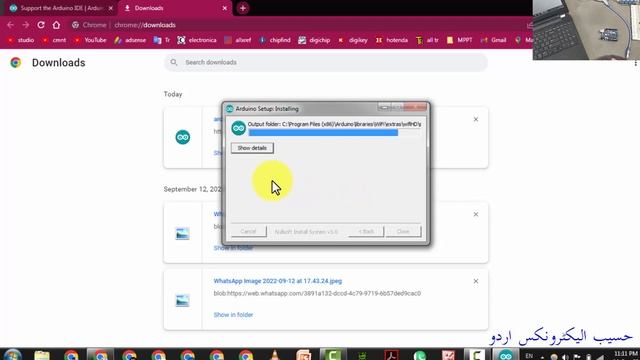Open the Gmail bookmark
640x360 pixels.
(x=493, y=40)
